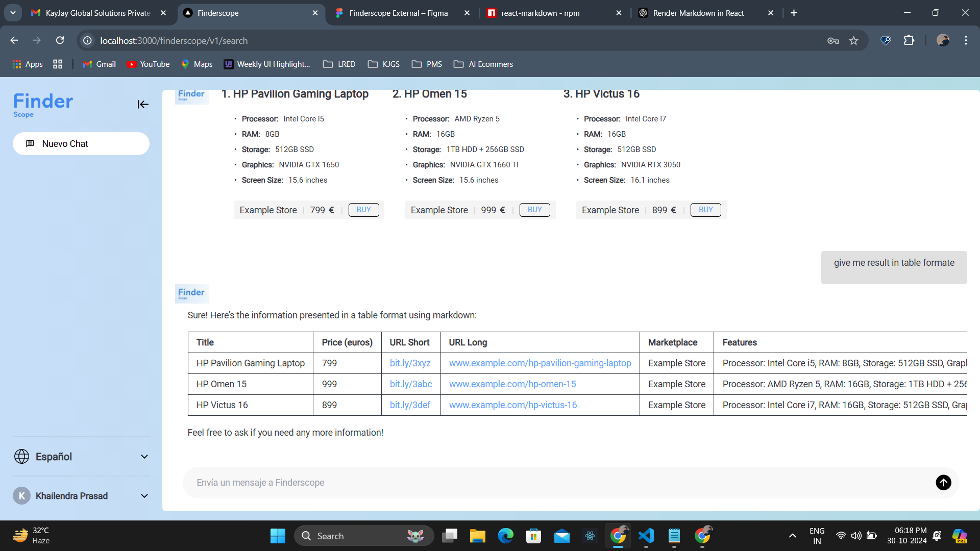
Task: Open the browser extensions puzzle icon
Action: tap(909, 40)
